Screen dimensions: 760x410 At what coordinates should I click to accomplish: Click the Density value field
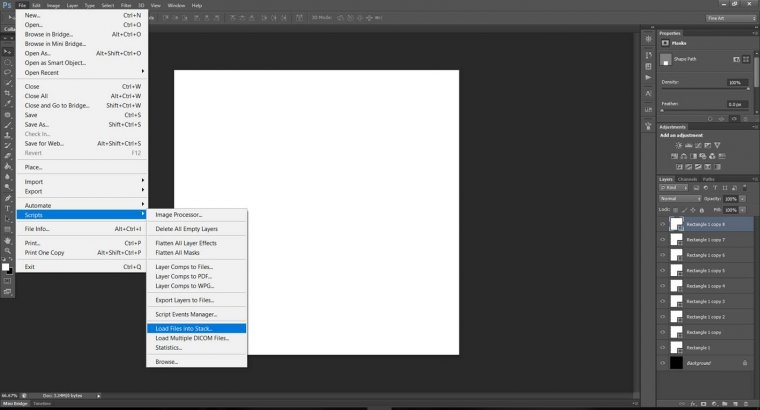[737, 82]
